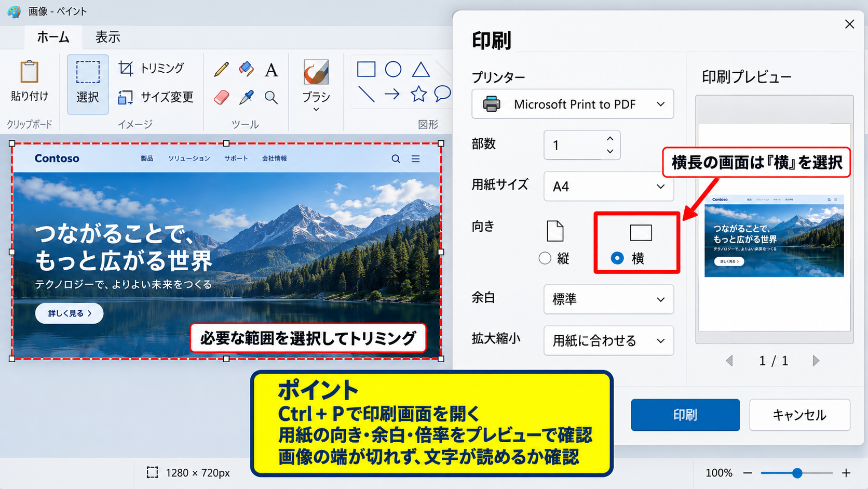
Task: Click the キャンセル button
Action: click(799, 415)
